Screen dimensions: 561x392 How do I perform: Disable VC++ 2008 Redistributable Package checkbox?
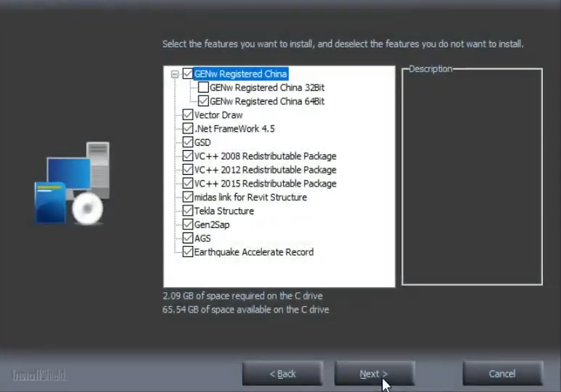point(187,156)
